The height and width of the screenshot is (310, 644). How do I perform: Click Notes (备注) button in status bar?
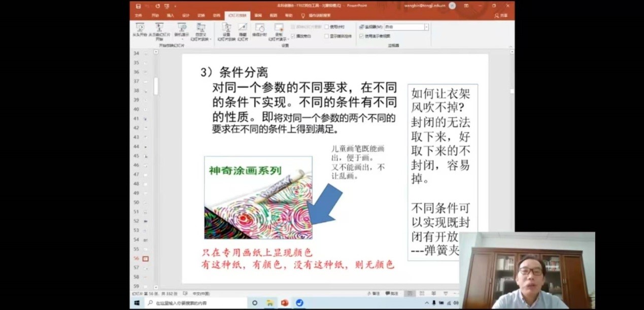[x=376, y=293]
